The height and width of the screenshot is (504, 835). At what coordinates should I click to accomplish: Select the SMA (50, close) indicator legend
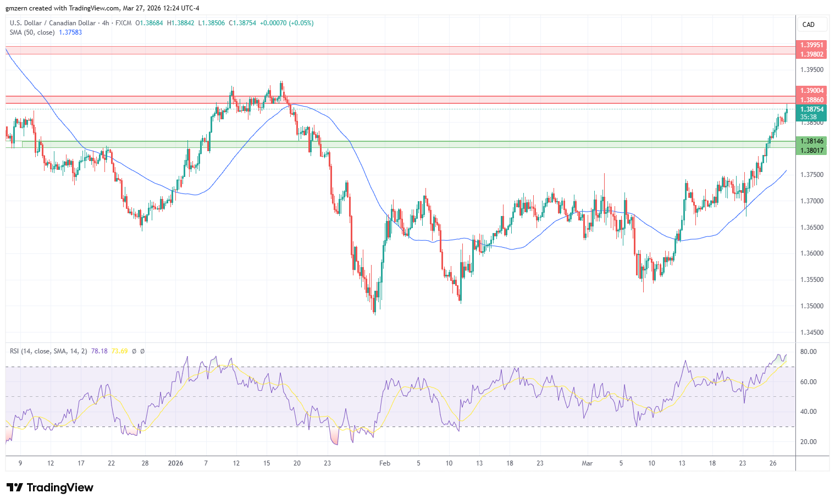click(x=32, y=32)
